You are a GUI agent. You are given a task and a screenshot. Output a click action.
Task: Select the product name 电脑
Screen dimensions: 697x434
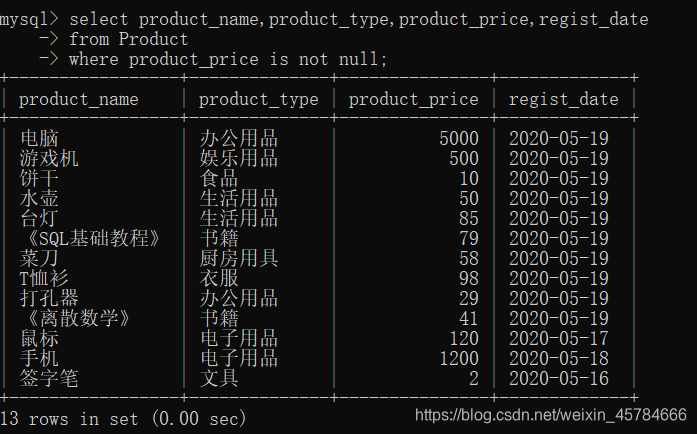(x=39, y=139)
